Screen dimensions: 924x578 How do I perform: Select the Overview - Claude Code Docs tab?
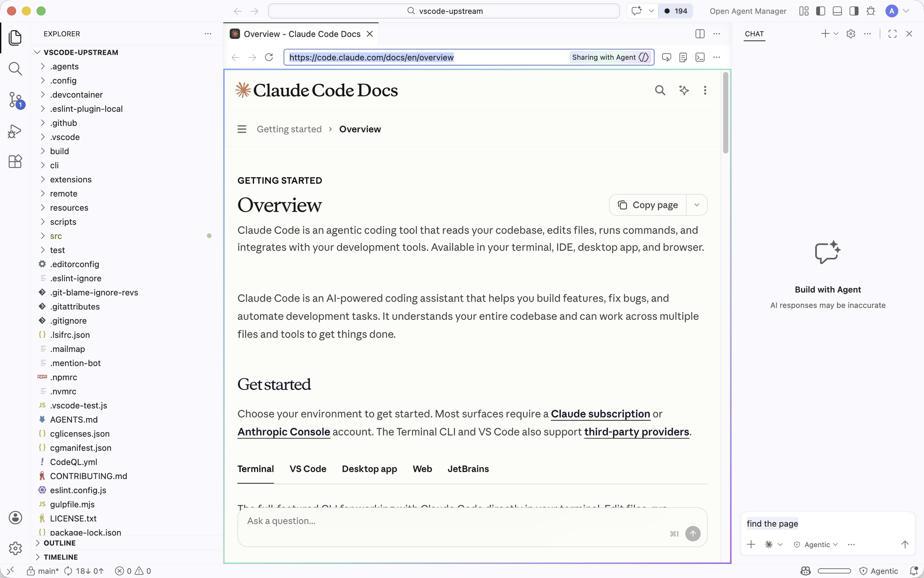[301, 34]
